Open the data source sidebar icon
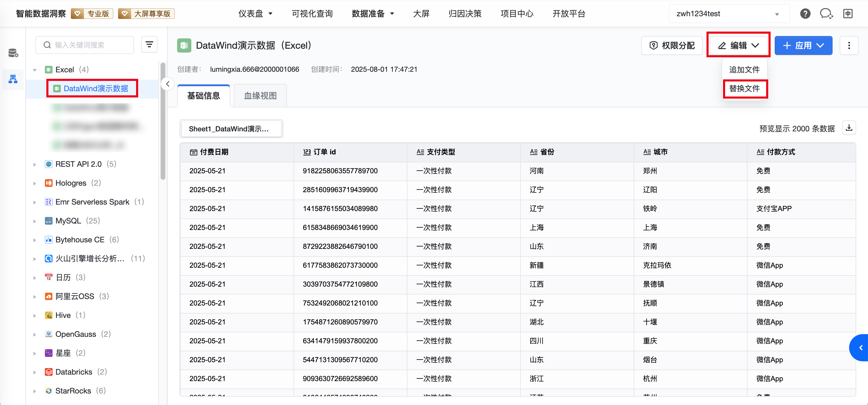 click(x=13, y=53)
